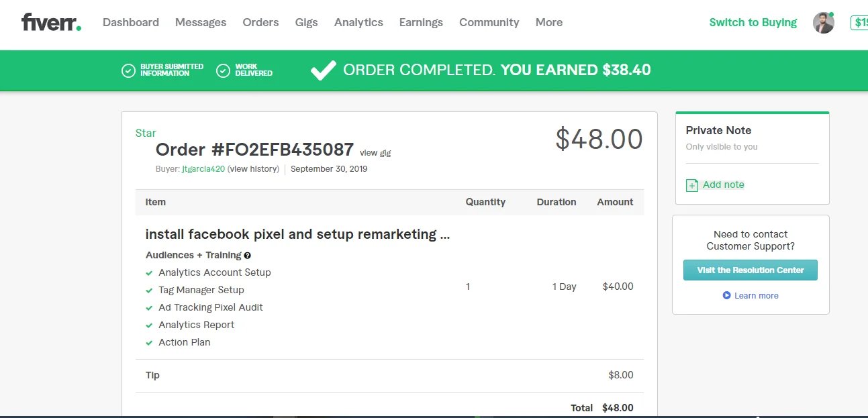Click the view history link
Screen dimensions: 868x418
(253, 169)
